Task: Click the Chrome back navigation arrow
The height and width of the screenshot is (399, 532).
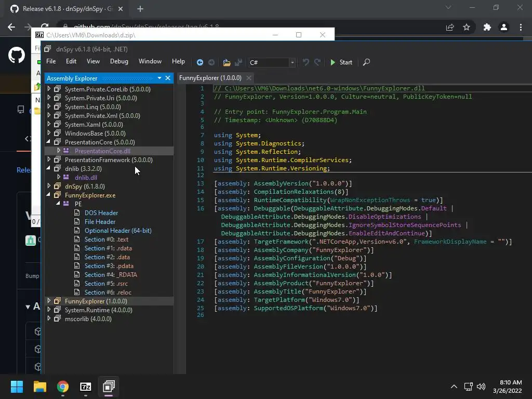Action: click(11, 27)
